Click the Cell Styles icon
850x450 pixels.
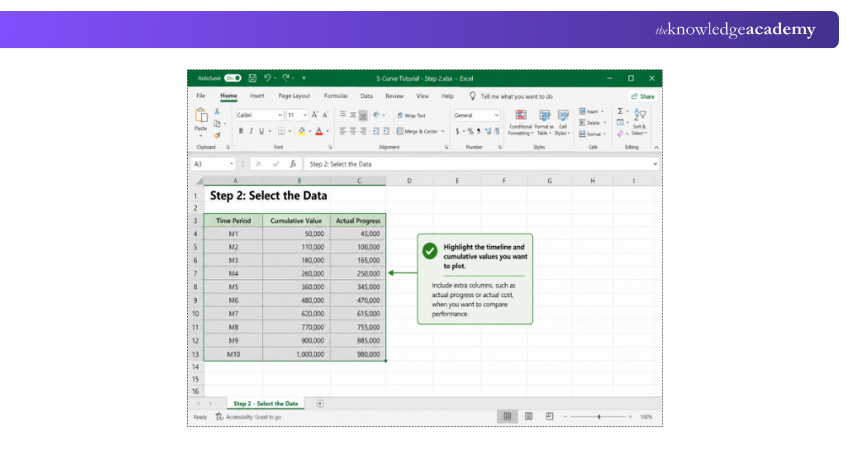click(x=563, y=115)
